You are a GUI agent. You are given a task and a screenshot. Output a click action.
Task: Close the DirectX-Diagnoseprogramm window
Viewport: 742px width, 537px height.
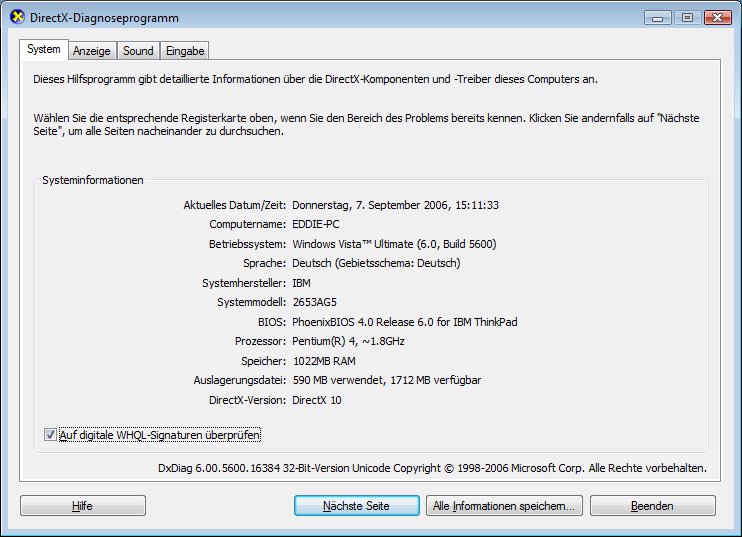pyautogui.click(x=718, y=18)
